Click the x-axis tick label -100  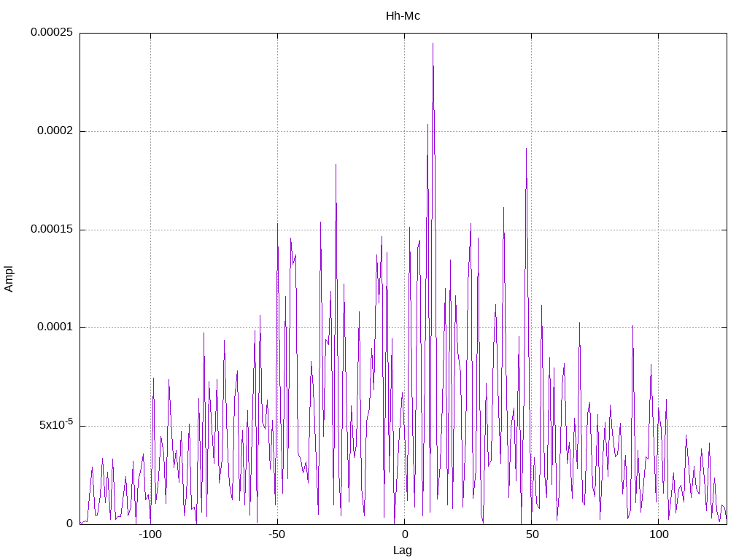click(x=150, y=534)
